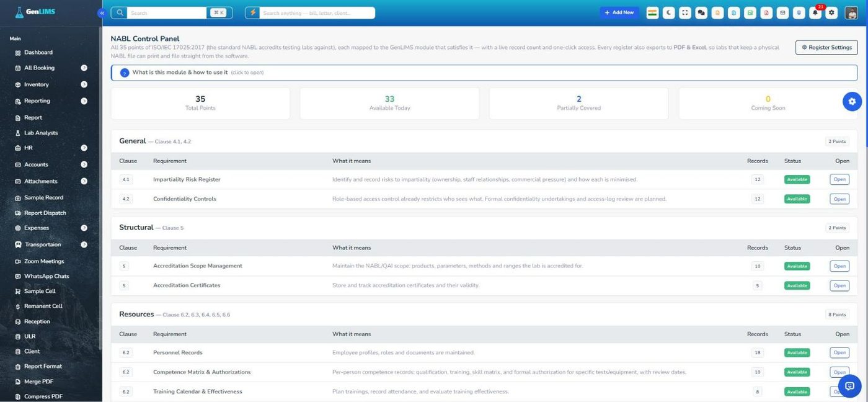Open the Lab Analysts menu item
868x402 pixels.
[x=41, y=133]
